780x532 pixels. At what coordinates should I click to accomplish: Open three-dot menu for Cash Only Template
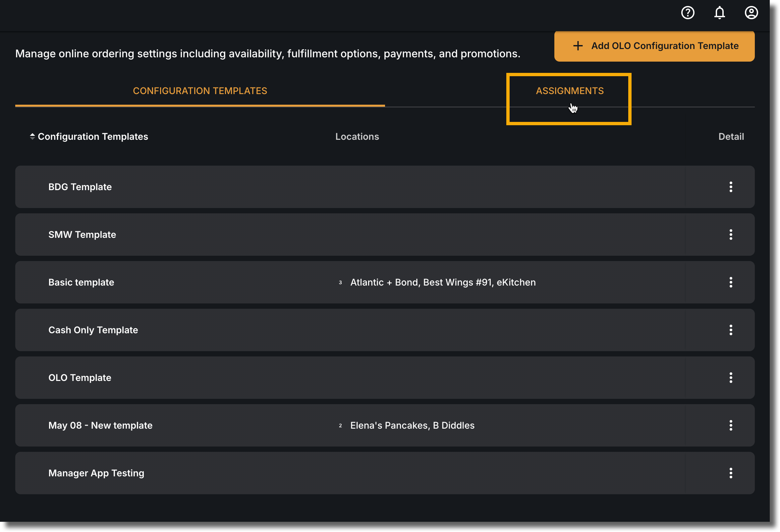(x=731, y=330)
